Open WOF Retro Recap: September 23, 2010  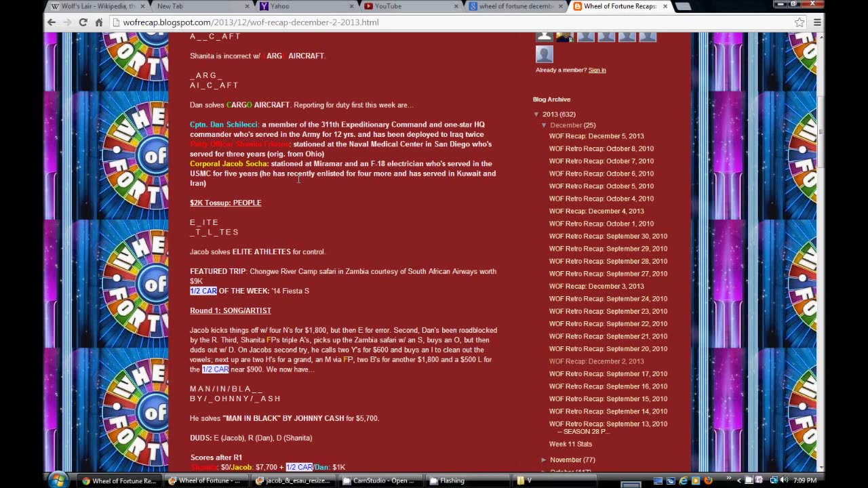point(608,312)
